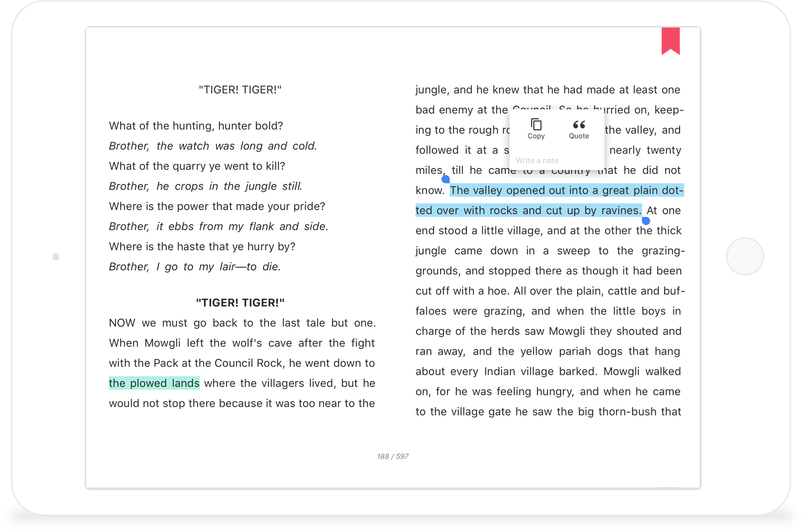803x532 pixels.
Task: Click 'Where is the power that made your pride?'
Action: coord(217,206)
